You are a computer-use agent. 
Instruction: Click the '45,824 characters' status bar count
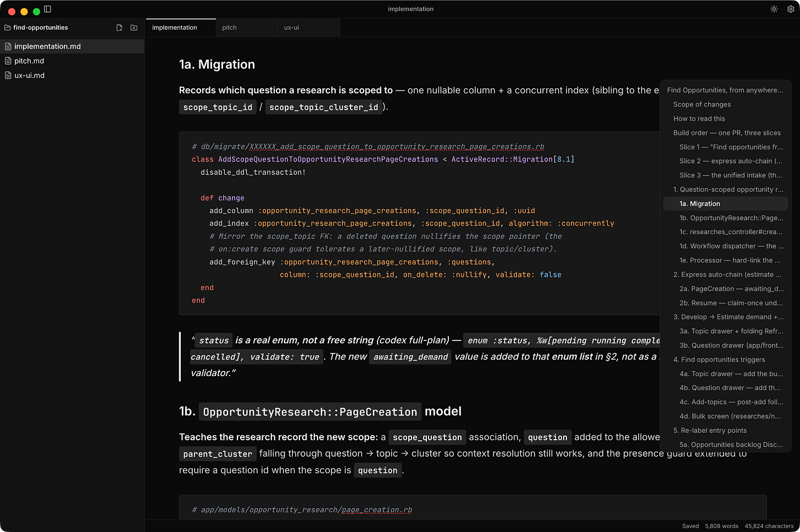point(769,526)
